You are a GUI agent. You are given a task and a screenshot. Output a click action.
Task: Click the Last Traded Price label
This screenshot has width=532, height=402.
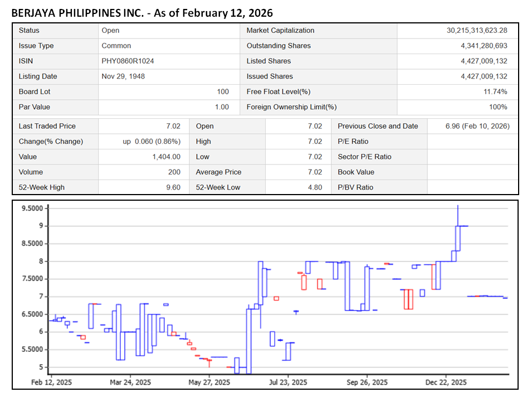[x=47, y=127]
